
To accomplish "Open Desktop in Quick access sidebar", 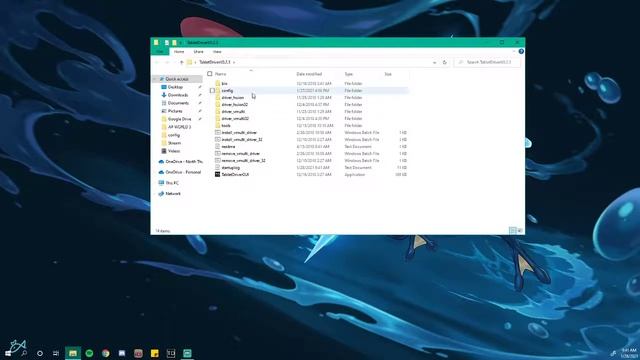I will (x=175, y=87).
